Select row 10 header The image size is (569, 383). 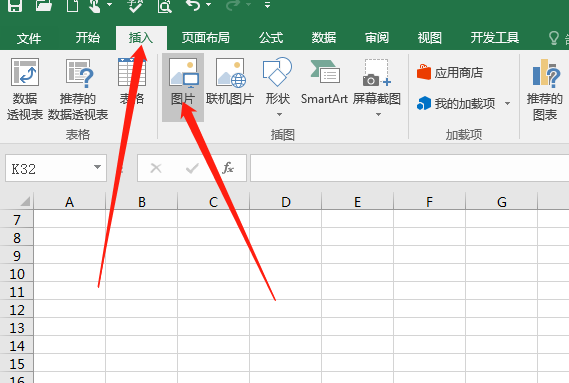click(17, 274)
